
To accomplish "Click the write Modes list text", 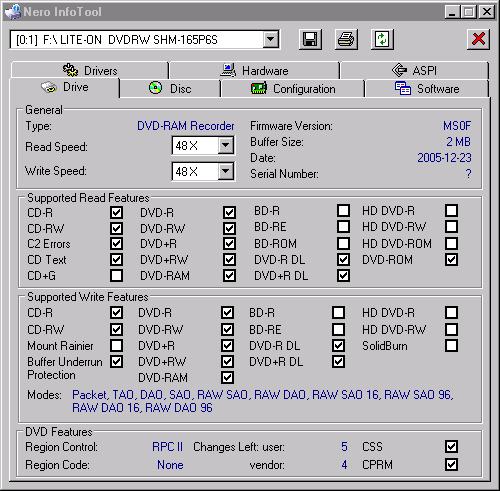I will [262, 401].
